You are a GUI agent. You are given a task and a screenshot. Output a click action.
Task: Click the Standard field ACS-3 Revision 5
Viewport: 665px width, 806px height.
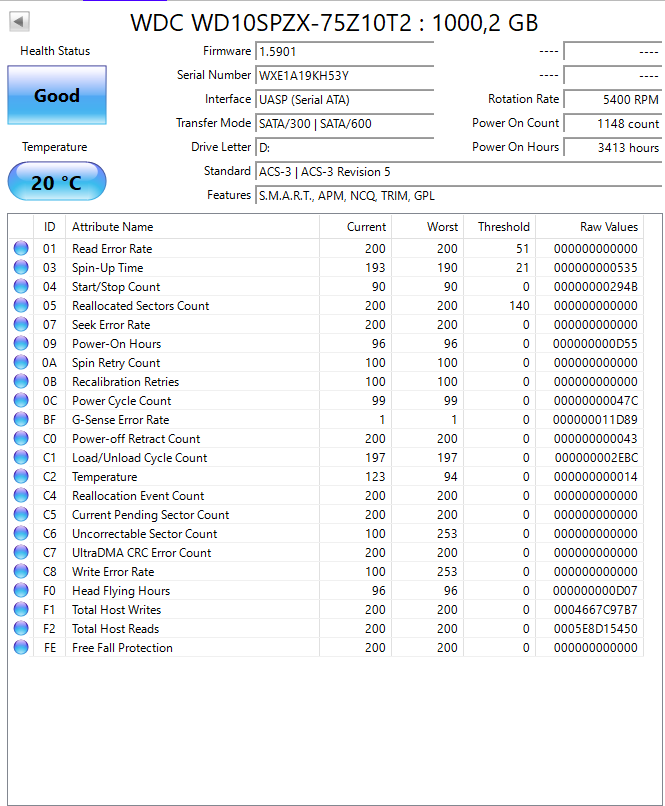point(458,172)
